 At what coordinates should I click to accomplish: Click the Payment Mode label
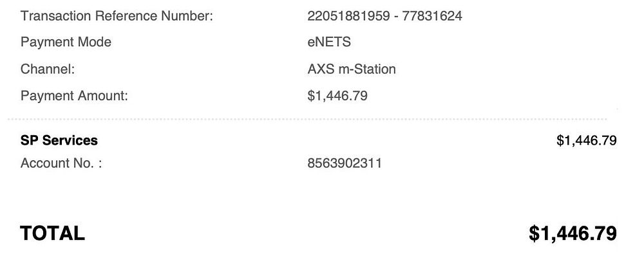pyautogui.click(x=66, y=42)
